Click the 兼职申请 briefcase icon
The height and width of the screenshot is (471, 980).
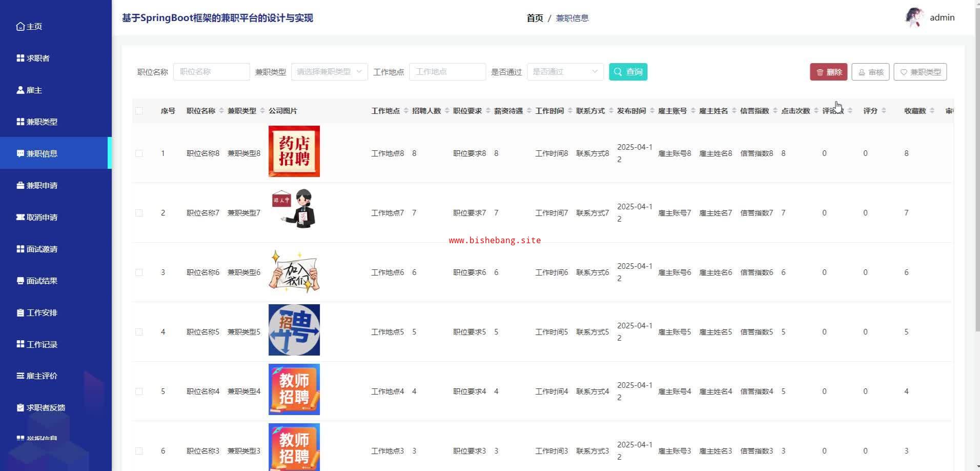click(x=21, y=185)
